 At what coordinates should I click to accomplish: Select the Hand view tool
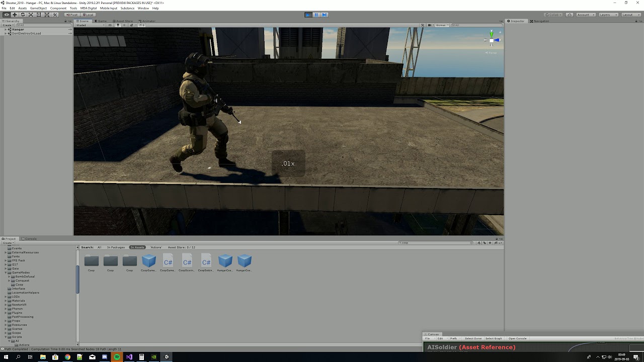click(7, 15)
